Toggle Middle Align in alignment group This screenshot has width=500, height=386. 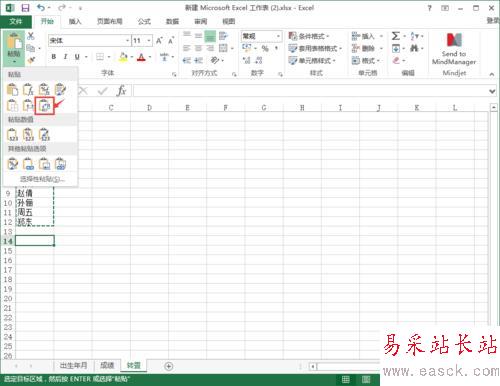[x=198, y=36]
